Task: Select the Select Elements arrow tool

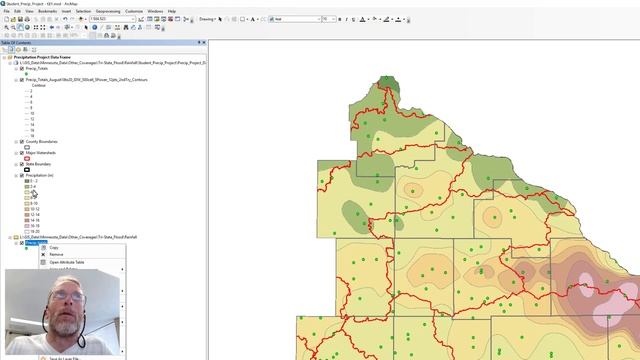Action: tap(86, 27)
